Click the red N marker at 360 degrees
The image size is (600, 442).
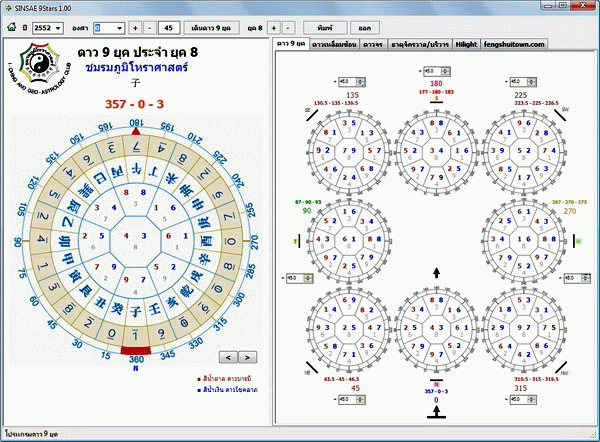coord(136,350)
